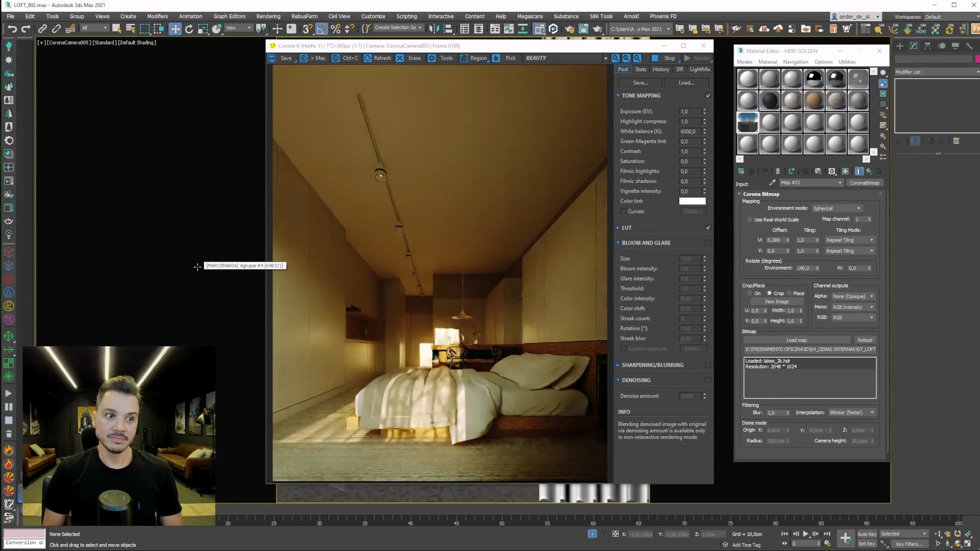Click the Reload bitmap button
The height and width of the screenshot is (551, 980).
point(865,340)
